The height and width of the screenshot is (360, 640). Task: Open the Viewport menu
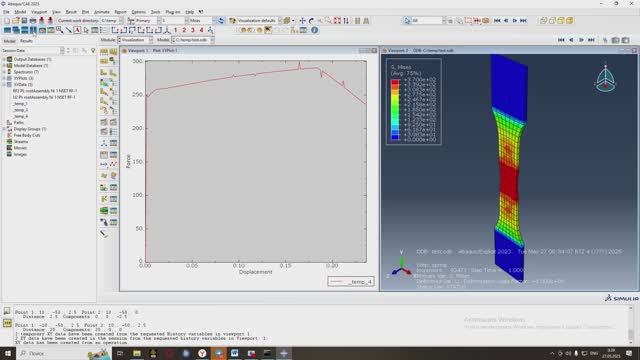[39, 12]
